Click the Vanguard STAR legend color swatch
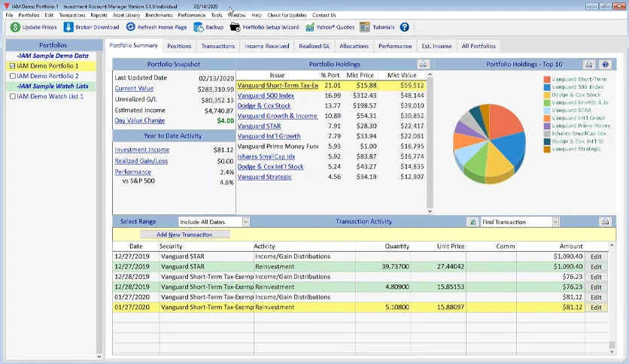This screenshot has height=364, width=629. (547, 111)
